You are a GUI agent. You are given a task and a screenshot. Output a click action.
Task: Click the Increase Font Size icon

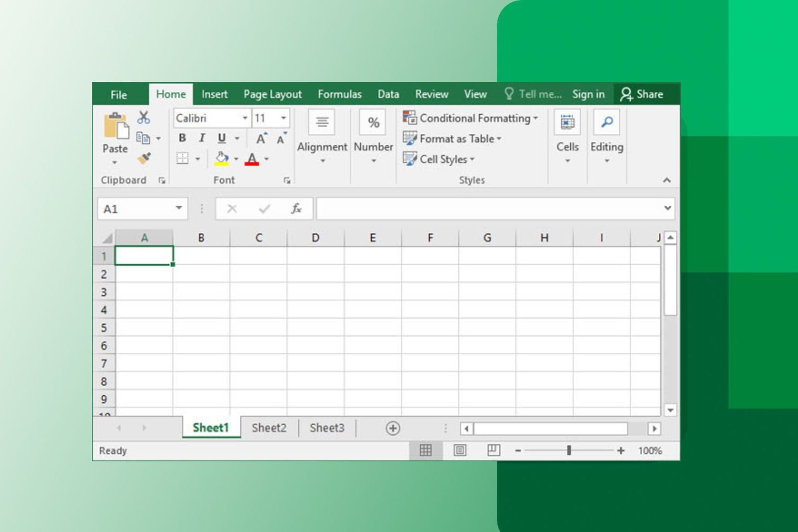pyautogui.click(x=261, y=138)
